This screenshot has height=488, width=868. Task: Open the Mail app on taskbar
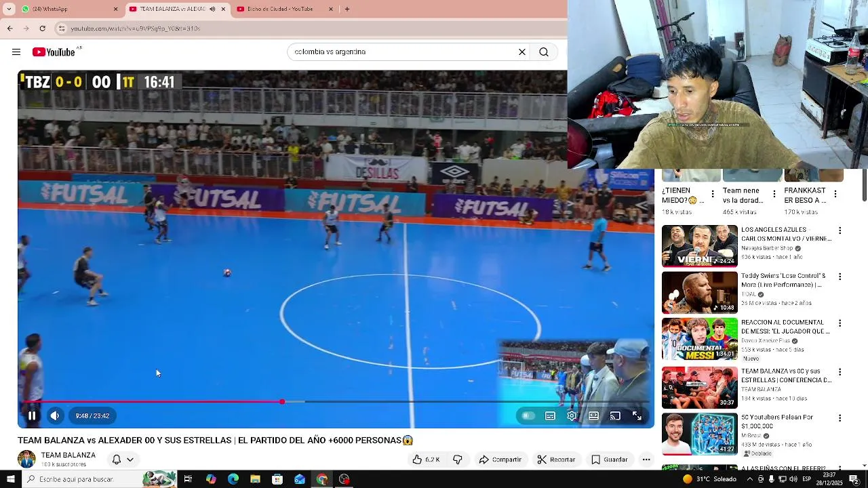pyautogui.click(x=300, y=479)
